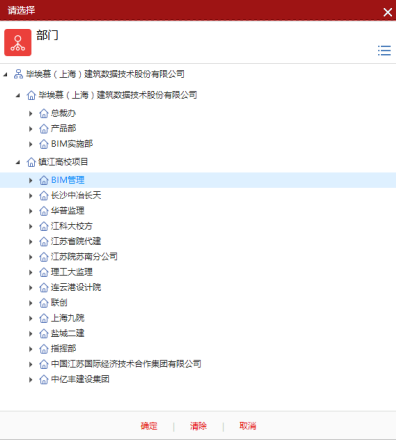Expand the 理工大监理 node

[x=31, y=272]
